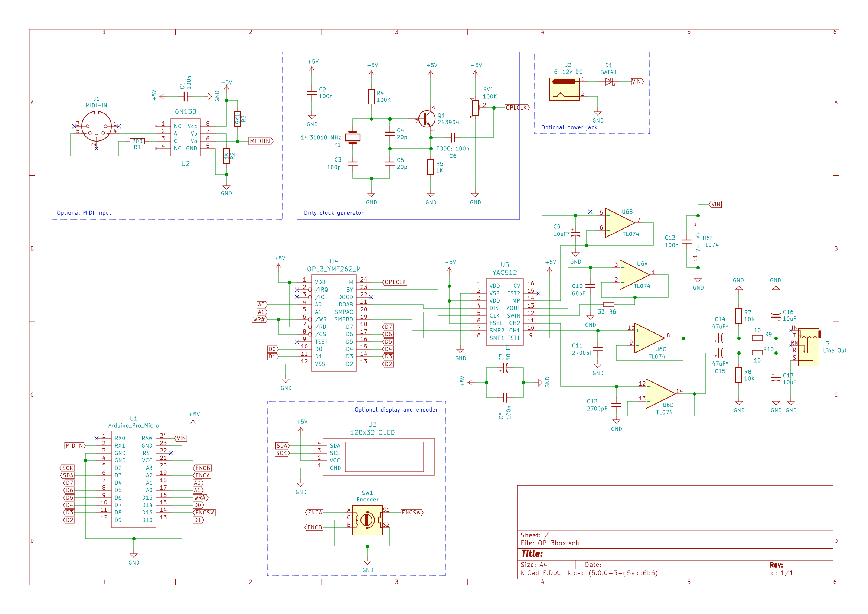Click the U6C op-amp triangle

[x=649, y=338]
